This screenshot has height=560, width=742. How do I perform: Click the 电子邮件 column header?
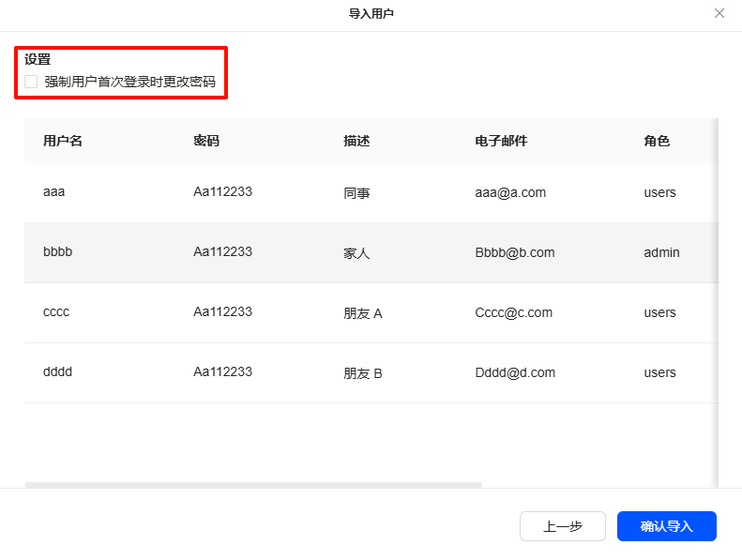pos(501,141)
